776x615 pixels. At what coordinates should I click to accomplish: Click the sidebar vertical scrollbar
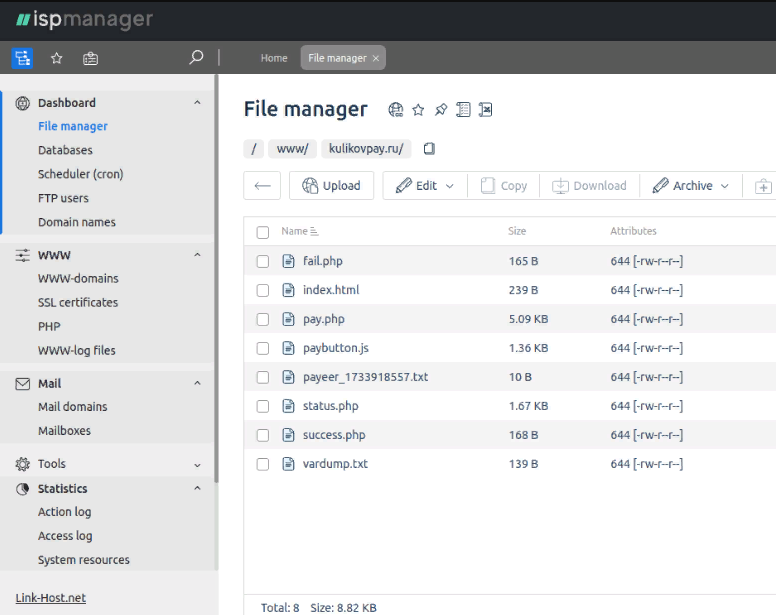[x=216, y=278]
